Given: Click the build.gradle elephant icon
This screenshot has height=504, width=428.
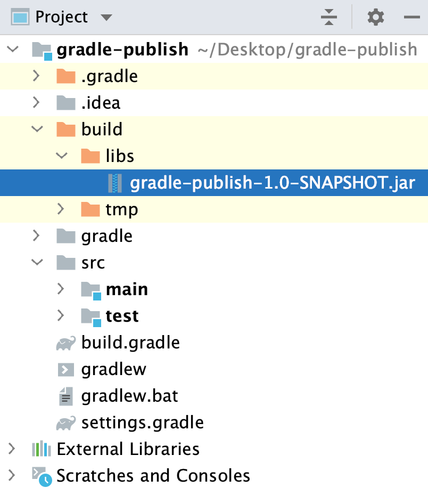Looking at the screenshot, I should (66, 343).
